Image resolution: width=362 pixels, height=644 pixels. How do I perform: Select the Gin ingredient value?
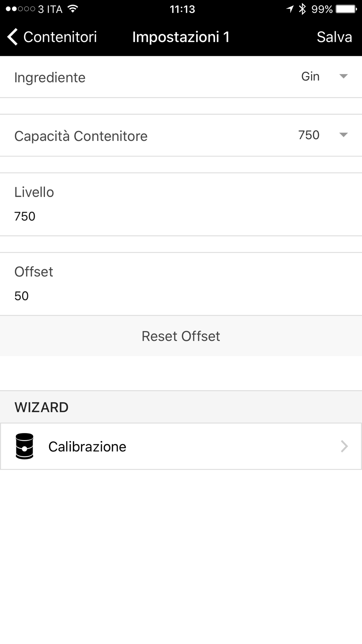coord(310,76)
